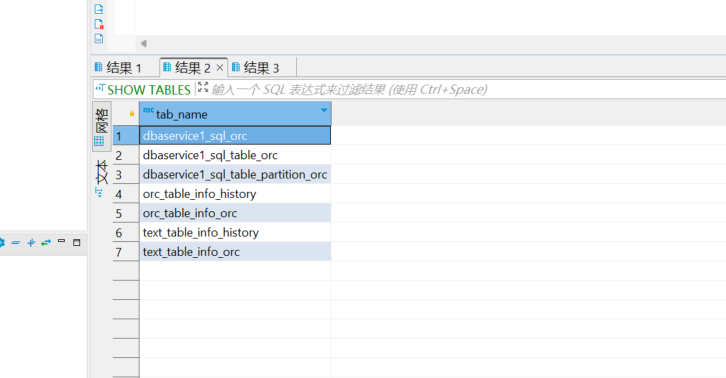Switch to the 结果 1 tab
The width and height of the screenshot is (726, 378).
click(x=118, y=68)
